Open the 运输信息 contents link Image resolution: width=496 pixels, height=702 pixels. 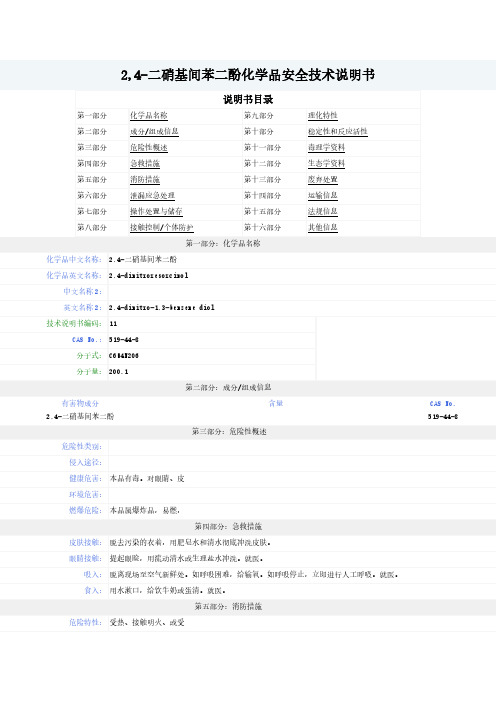coord(323,196)
